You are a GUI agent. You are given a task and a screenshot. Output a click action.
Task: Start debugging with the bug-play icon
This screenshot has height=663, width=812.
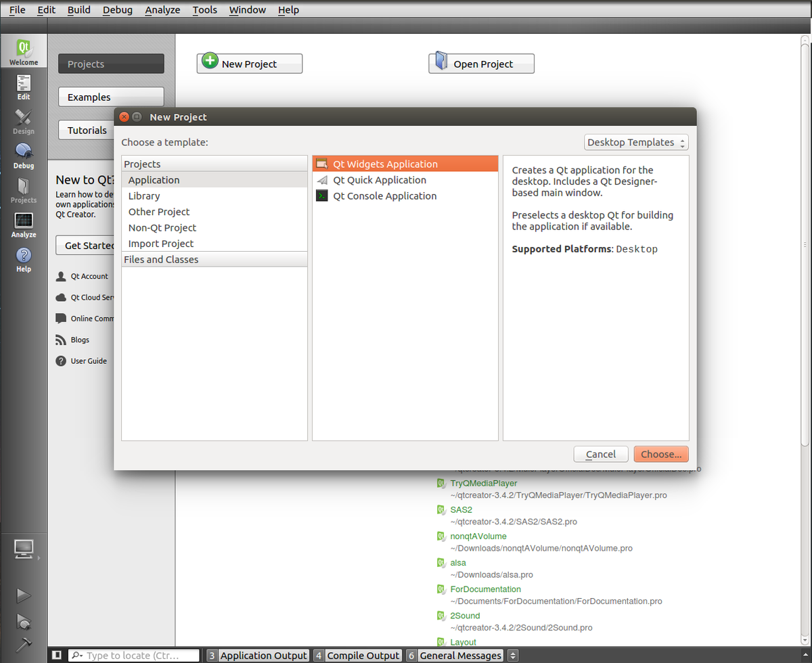(x=24, y=622)
